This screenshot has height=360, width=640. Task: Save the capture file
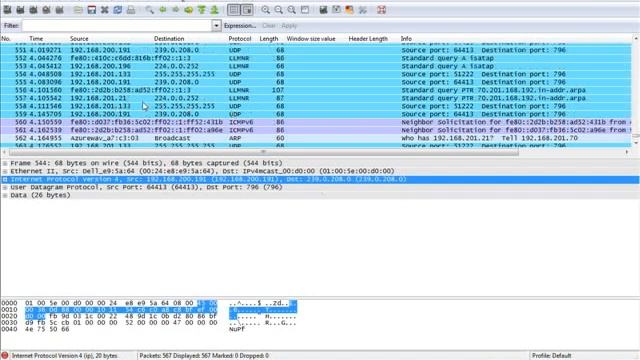[91, 10]
